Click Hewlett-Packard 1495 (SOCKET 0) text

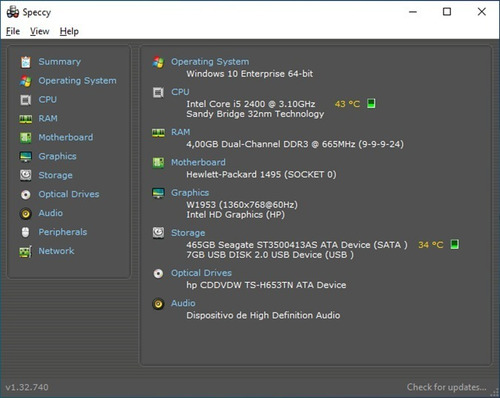261,174
